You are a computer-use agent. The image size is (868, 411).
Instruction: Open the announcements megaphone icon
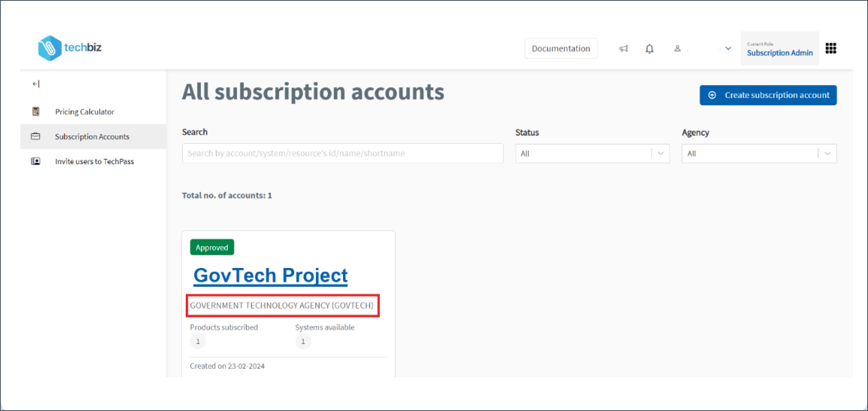pos(624,48)
